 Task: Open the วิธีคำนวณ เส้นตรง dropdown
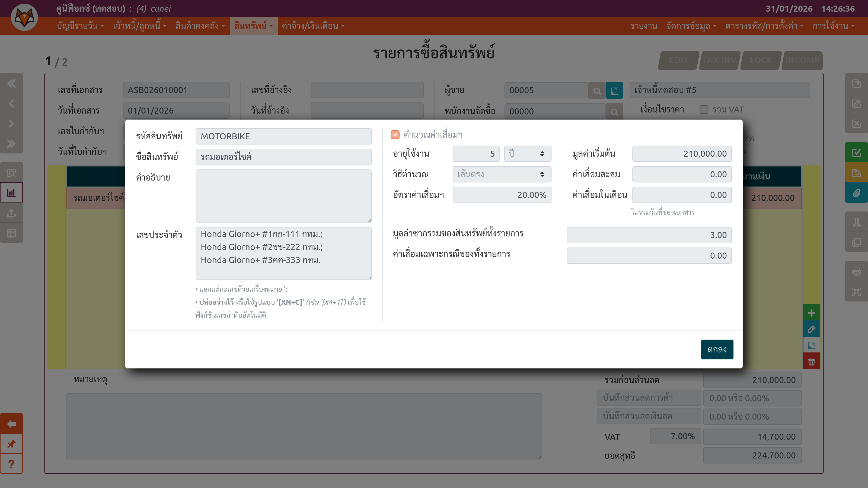[501, 174]
